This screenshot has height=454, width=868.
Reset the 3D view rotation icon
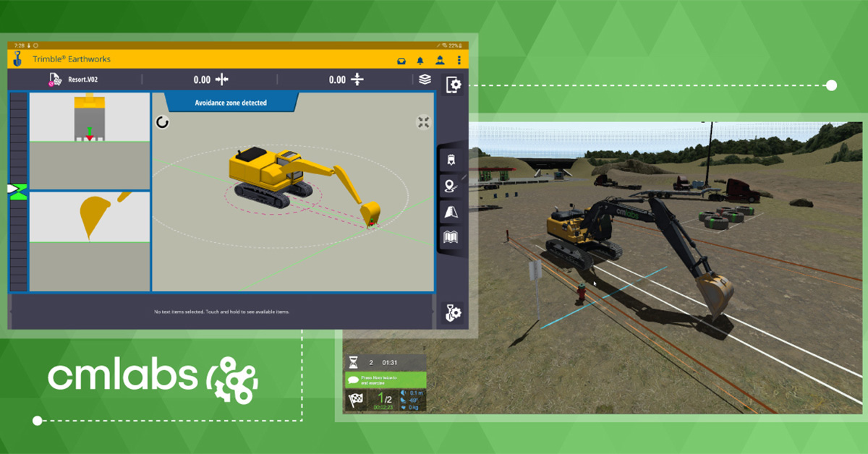[163, 122]
